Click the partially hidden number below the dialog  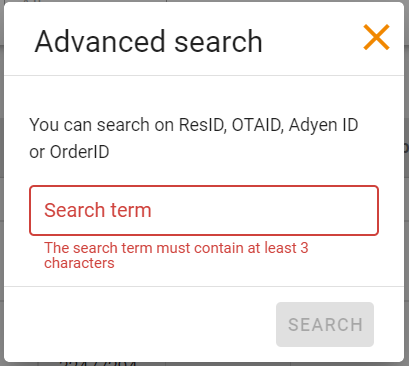click(98, 363)
